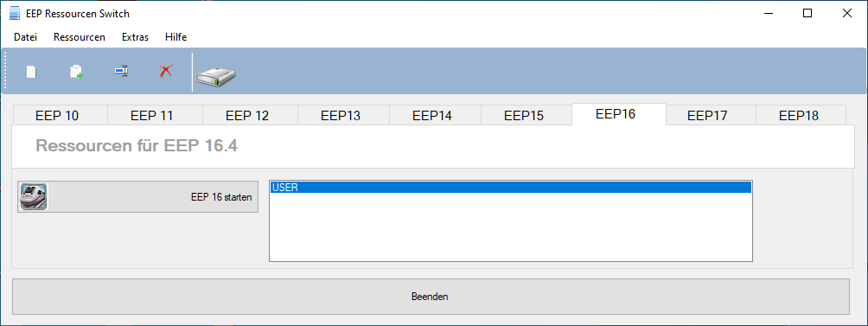Click the app icon in the title bar

[x=15, y=13]
